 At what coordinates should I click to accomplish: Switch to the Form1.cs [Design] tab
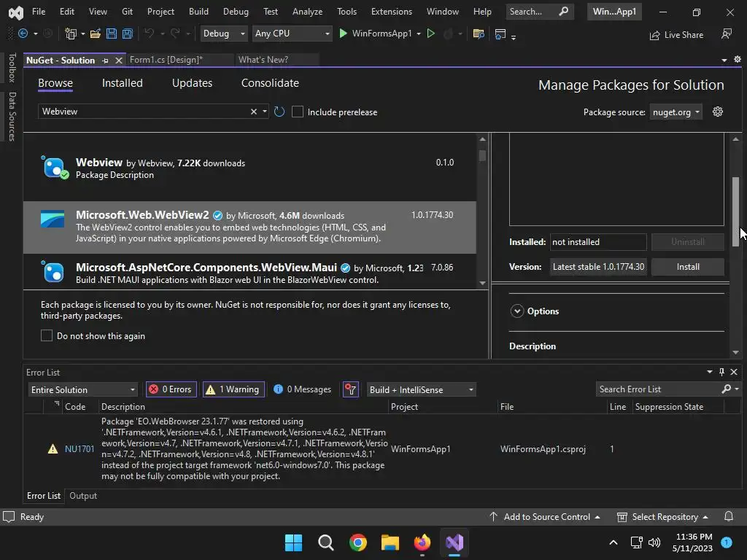[166, 60]
